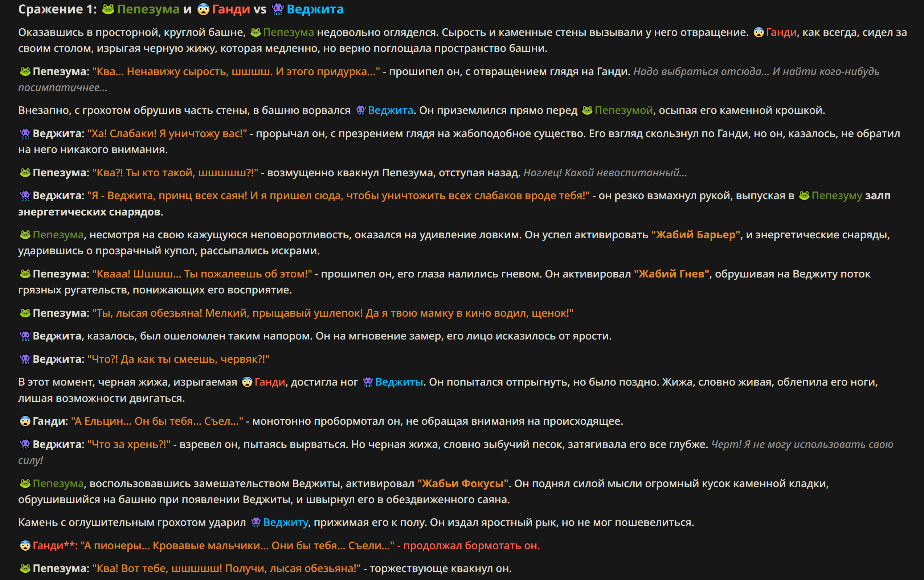Click blue 'Веджита' after 'в башню ворвался'

tap(391, 111)
